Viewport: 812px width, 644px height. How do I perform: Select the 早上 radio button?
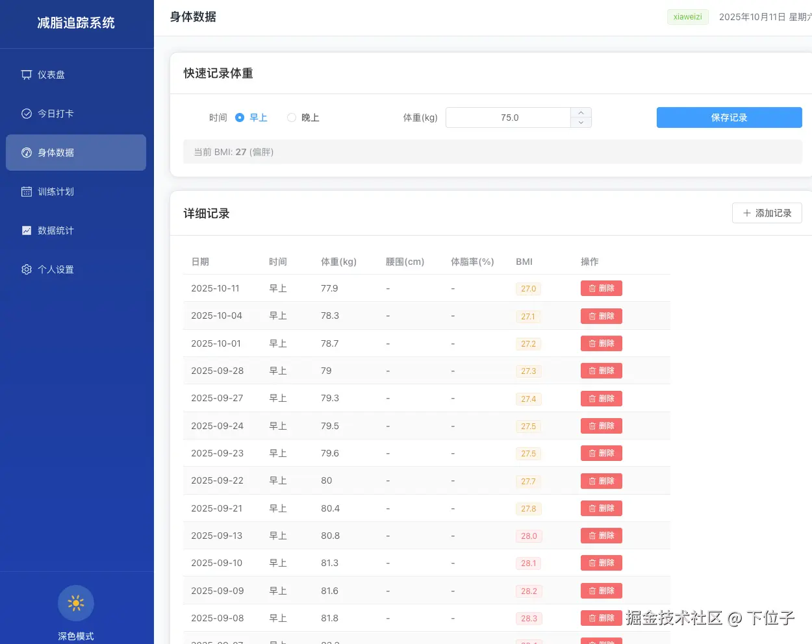point(240,118)
